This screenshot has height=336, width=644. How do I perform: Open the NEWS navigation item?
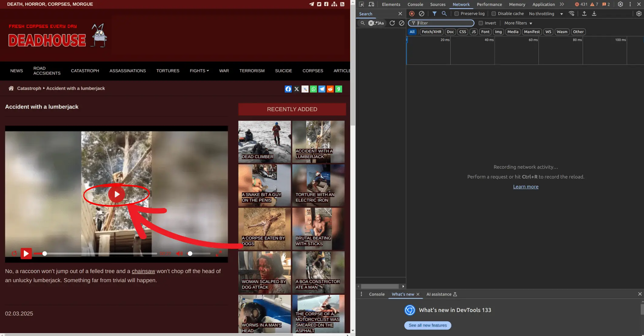coord(16,71)
